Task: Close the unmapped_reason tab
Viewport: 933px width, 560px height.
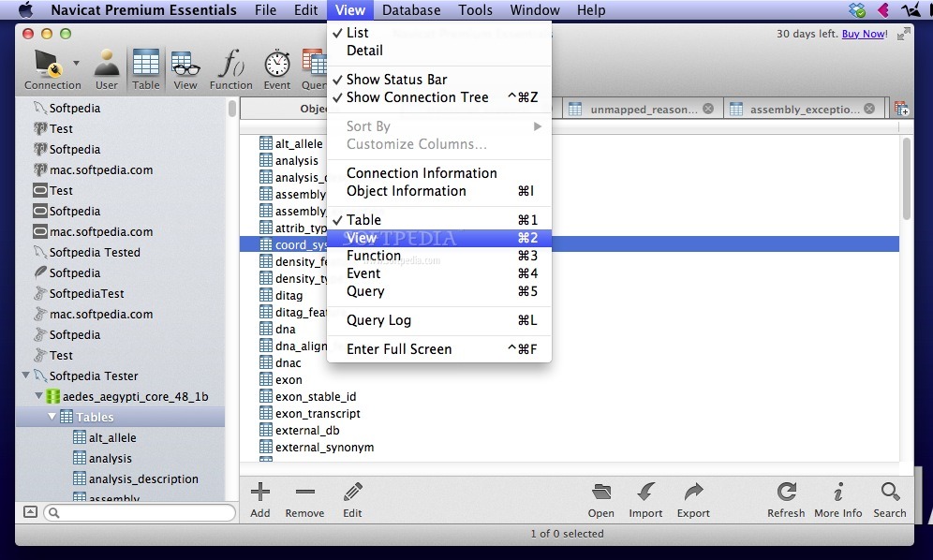Action: click(x=708, y=109)
